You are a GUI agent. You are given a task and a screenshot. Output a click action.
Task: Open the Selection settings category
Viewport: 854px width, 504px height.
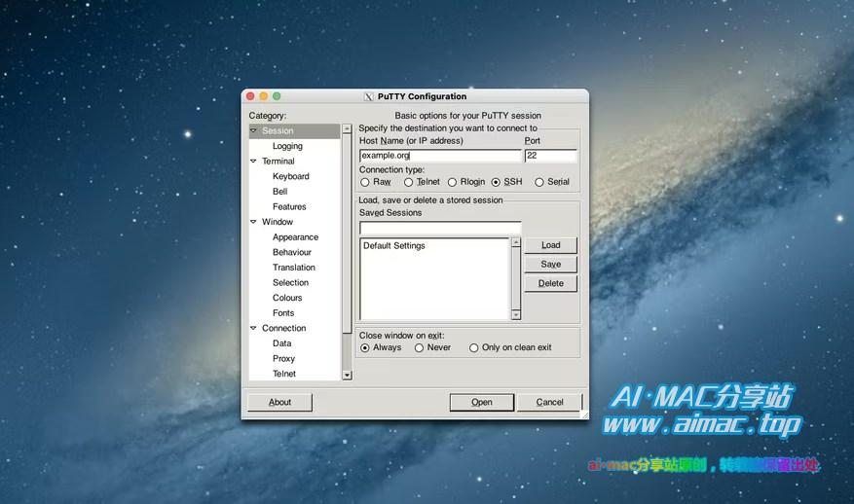click(290, 282)
